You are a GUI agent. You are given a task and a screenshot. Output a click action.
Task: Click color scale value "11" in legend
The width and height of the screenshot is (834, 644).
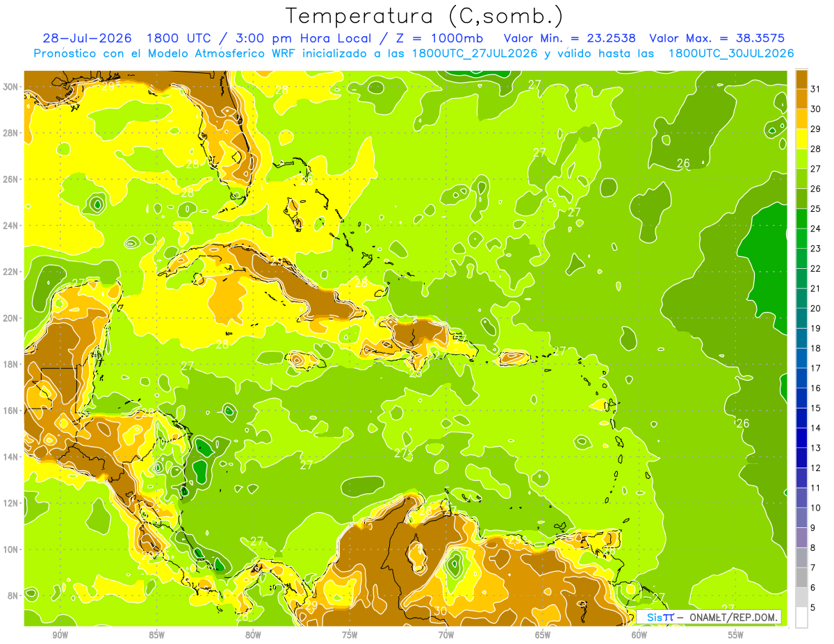tap(816, 488)
